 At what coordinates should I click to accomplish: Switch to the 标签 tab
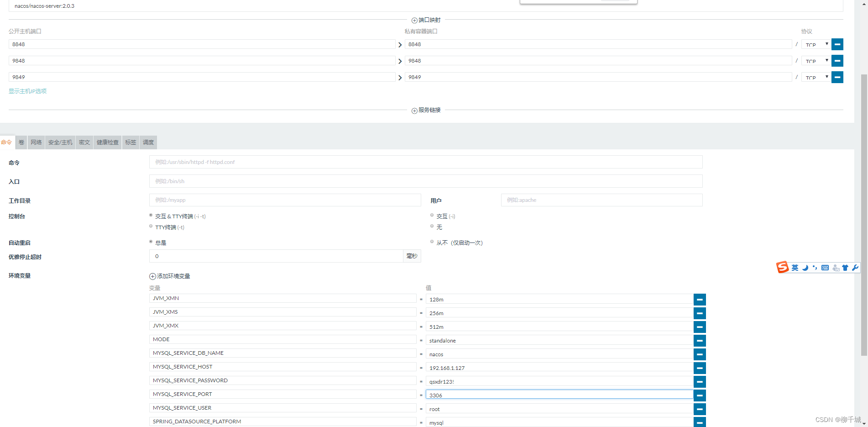[x=131, y=142]
